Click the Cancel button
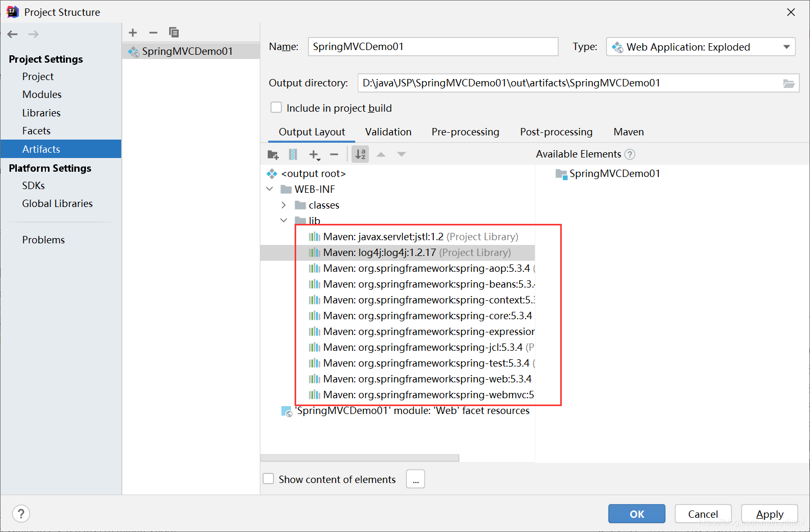The width and height of the screenshot is (810, 532). point(703,514)
